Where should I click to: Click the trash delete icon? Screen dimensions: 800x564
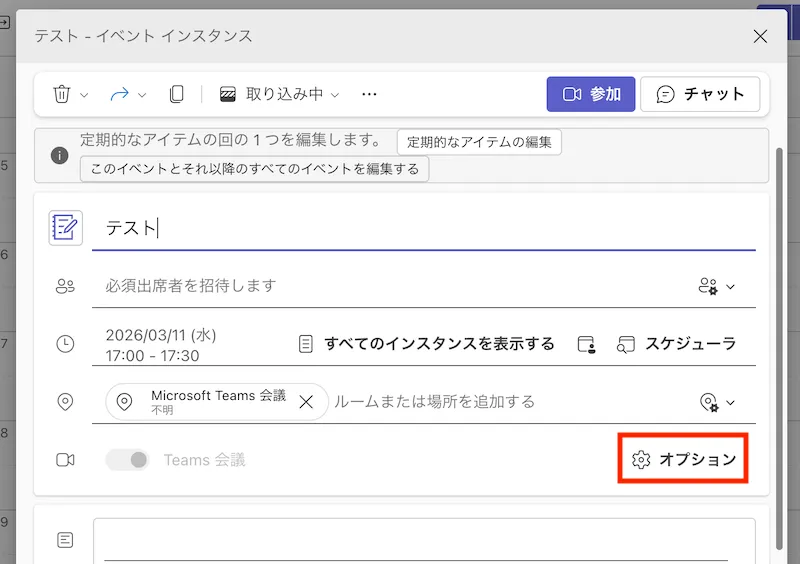click(x=61, y=94)
